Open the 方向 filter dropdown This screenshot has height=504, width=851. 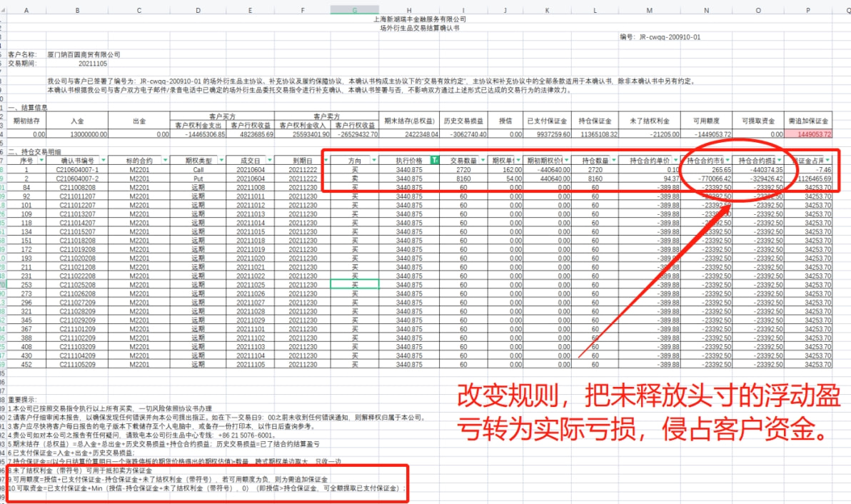(373, 161)
